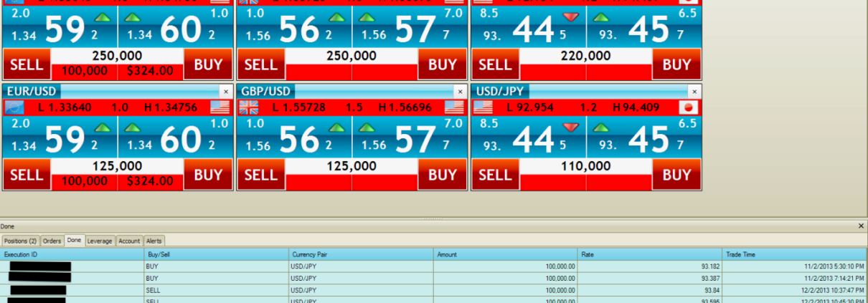Image resolution: width=868 pixels, height=303 pixels.
Task: Switch to the Account tab
Action: click(x=129, y=241)
